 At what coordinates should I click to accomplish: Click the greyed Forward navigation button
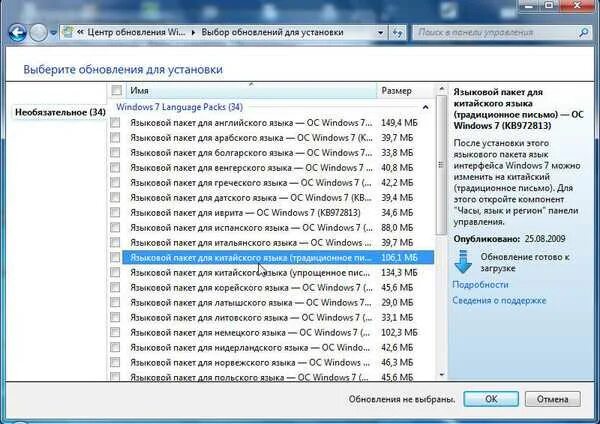39,33
